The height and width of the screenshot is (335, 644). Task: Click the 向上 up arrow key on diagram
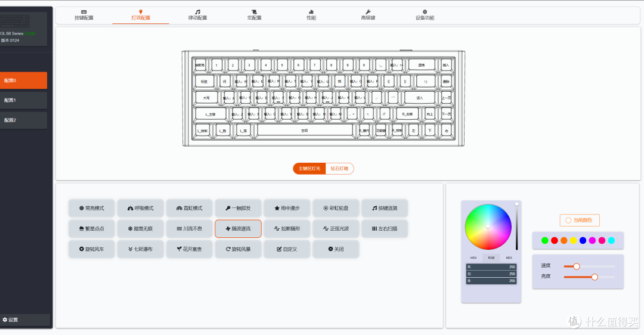[x=429, y=114]
